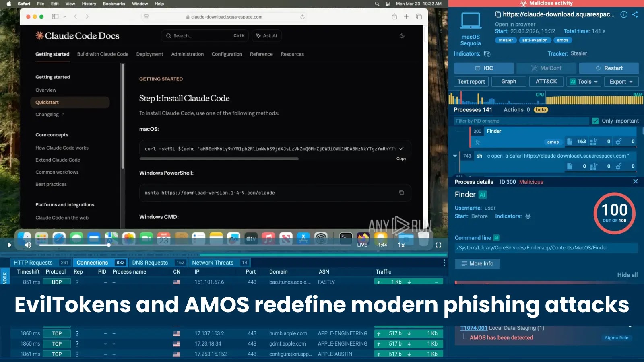The height and width of the screenshot is (362, 644).
Task: Open the Text report
Action: [x=471, y=82]
